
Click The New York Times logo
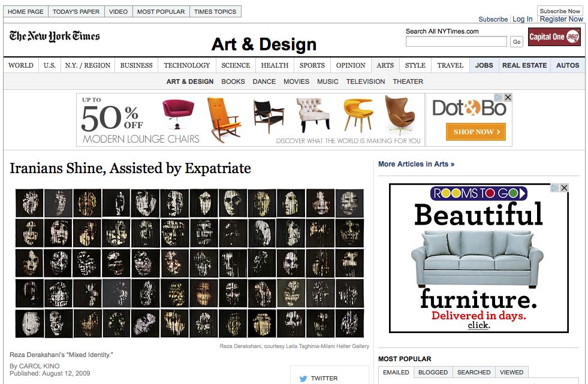55,37
